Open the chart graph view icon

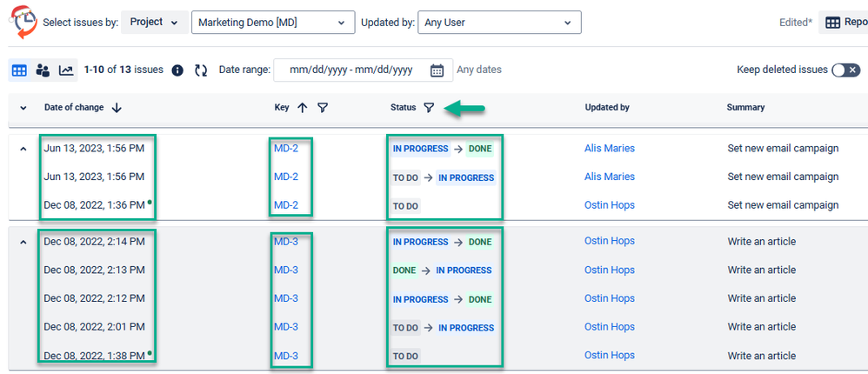click(66, 70)
